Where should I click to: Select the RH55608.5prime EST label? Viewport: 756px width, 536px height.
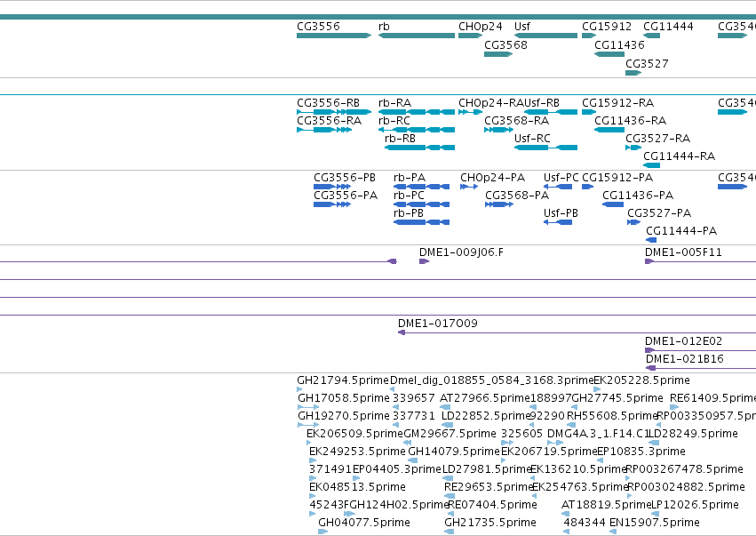(613, 416)
